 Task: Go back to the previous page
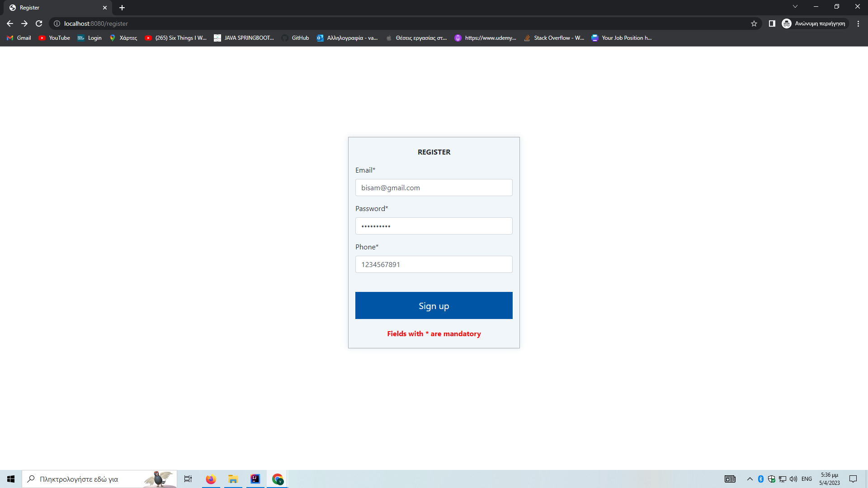pyautogui.click(x=9, y=23)
